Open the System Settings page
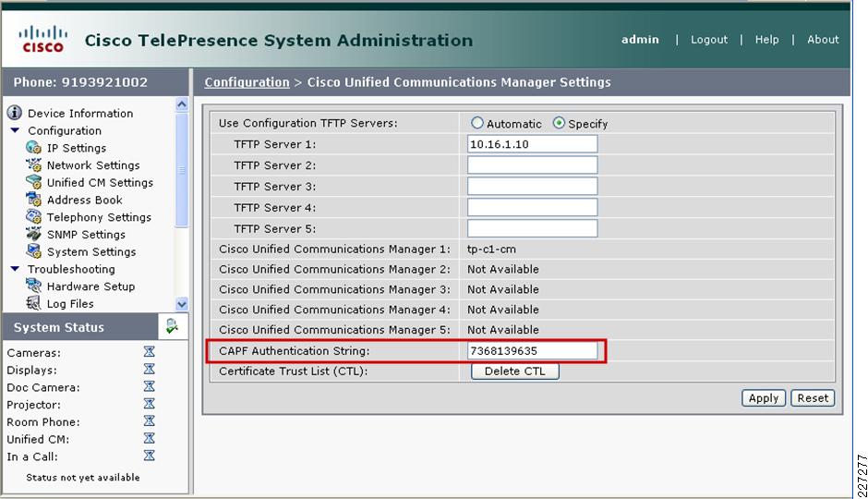The width and height of the screenshot is (868, 499). coord(90,251)
